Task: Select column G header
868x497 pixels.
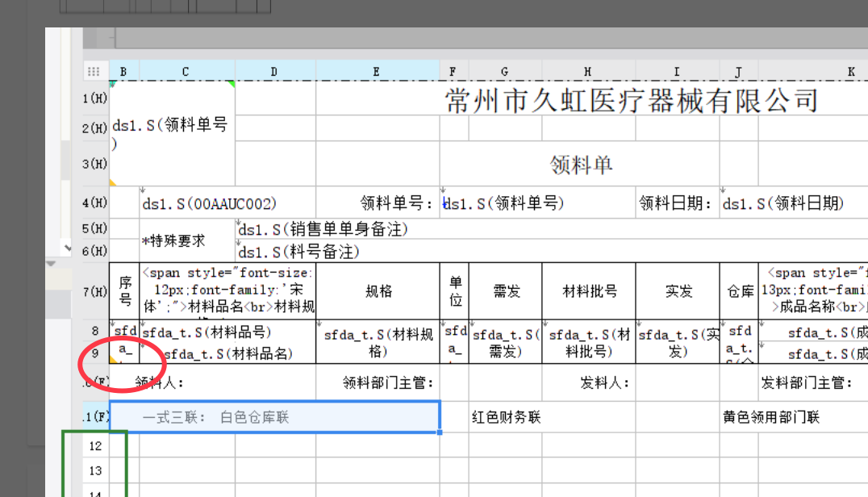Action: [505, 71]
